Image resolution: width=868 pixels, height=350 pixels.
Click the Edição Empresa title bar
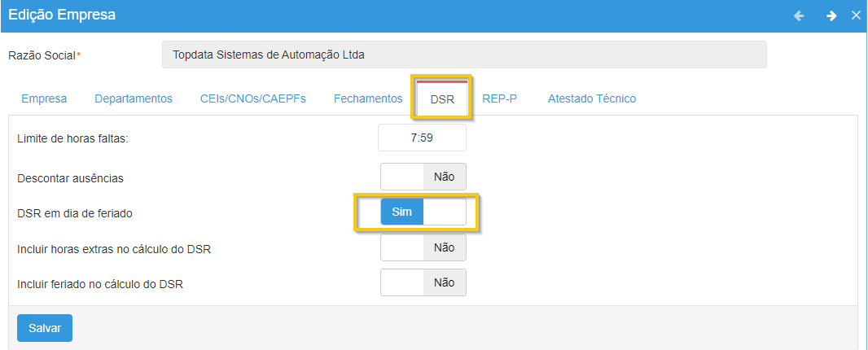pos(326,15)
